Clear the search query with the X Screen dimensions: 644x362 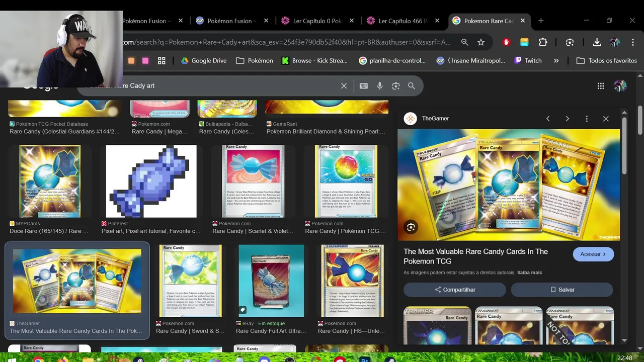tap(344, 86)
